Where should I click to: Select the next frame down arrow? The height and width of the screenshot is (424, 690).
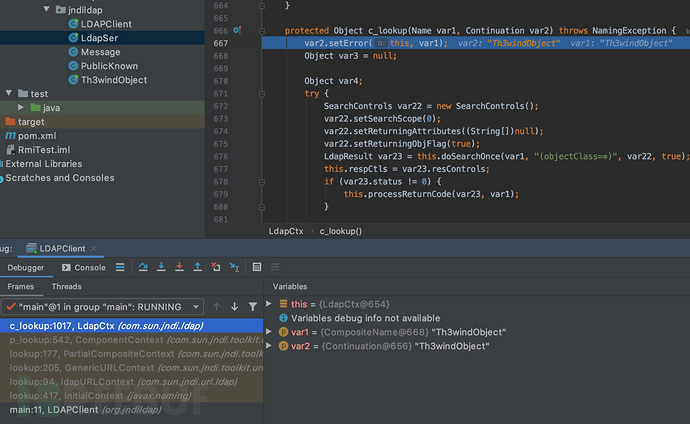click(235, 306)
